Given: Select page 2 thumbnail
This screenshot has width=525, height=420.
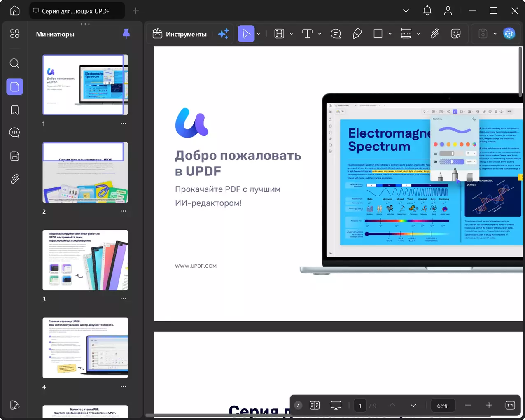Looking at the screenshot, I should pyautogui.click(x=85, y=173).
